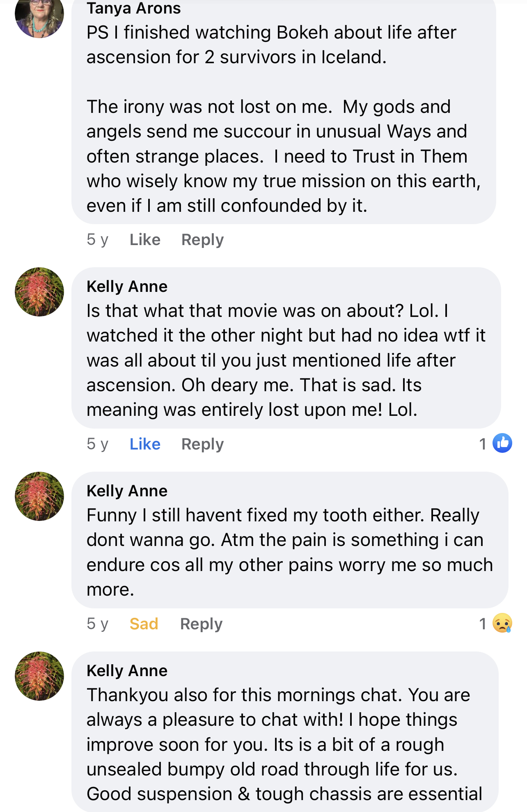Tap Kelly Anne name above movie comment
The image size is (527, 812).
(127, 286)
